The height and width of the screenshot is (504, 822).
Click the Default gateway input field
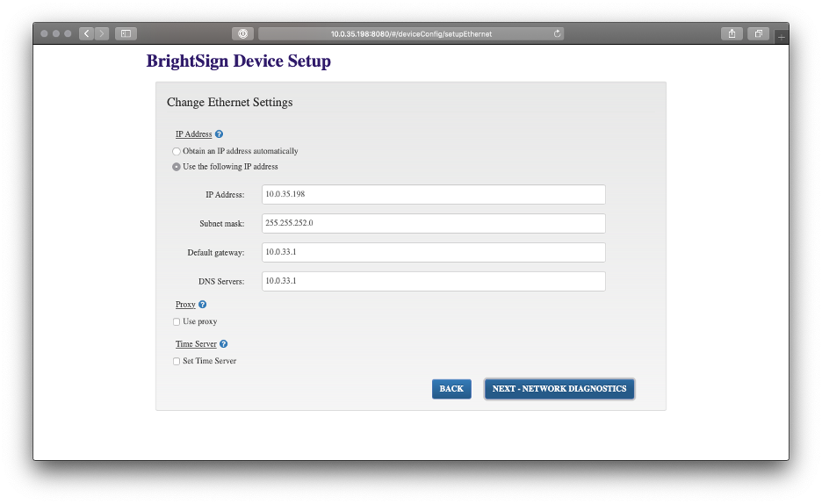434,252
